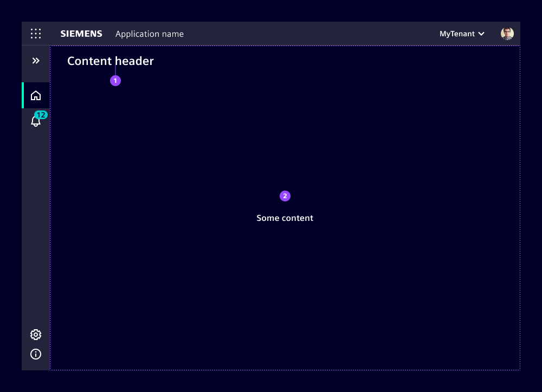Select the purple annotation marker 1
The height and width of the screenshot is (392, 542).
coord(115,81)
